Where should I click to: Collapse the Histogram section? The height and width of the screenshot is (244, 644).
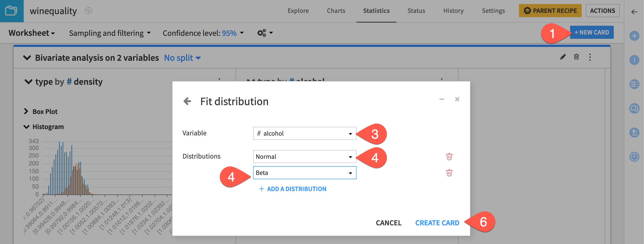[26, 127]
